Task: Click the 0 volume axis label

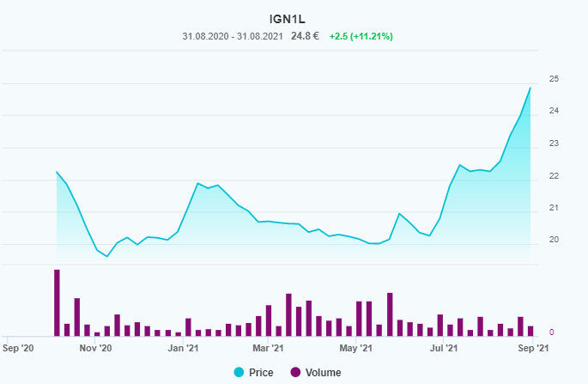Action: point(552,332)
